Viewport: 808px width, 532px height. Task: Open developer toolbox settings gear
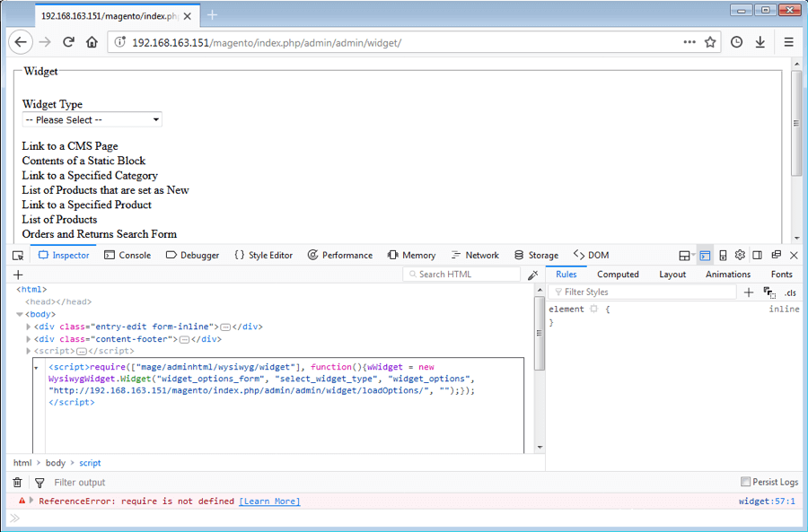(x=740, y=256)
